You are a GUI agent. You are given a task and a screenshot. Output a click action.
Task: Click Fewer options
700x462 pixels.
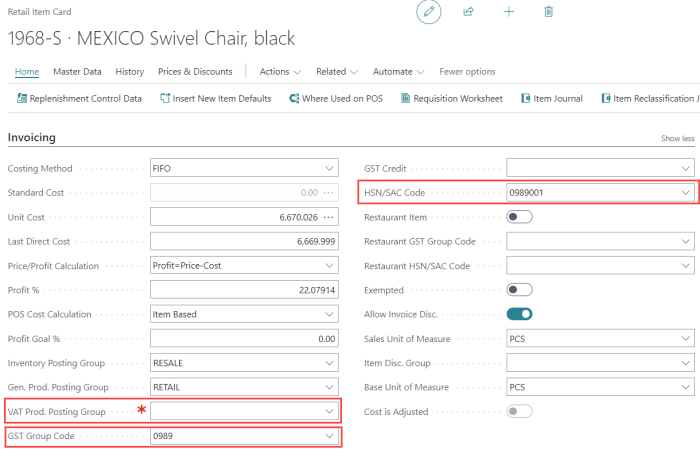pos(467,72)
